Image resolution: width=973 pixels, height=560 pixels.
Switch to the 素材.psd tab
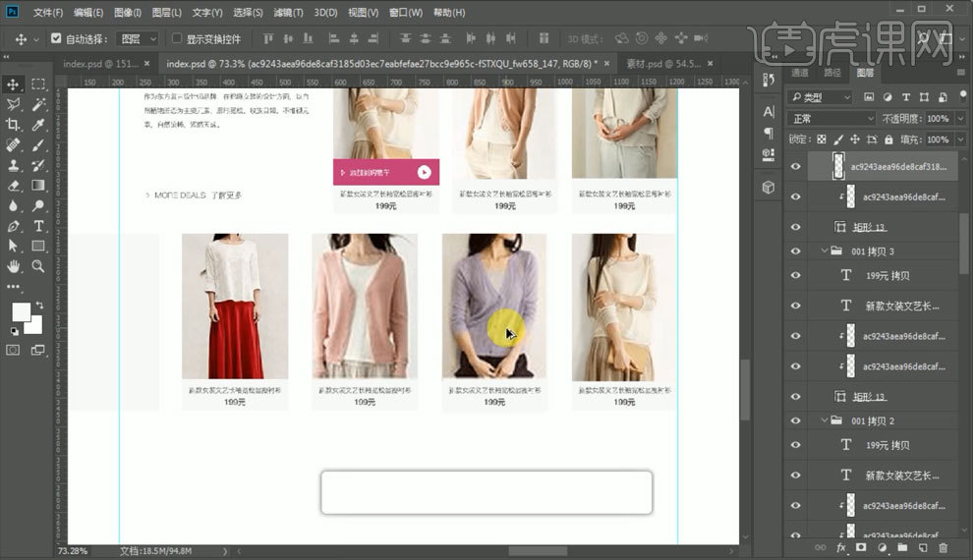click(662, 64)
